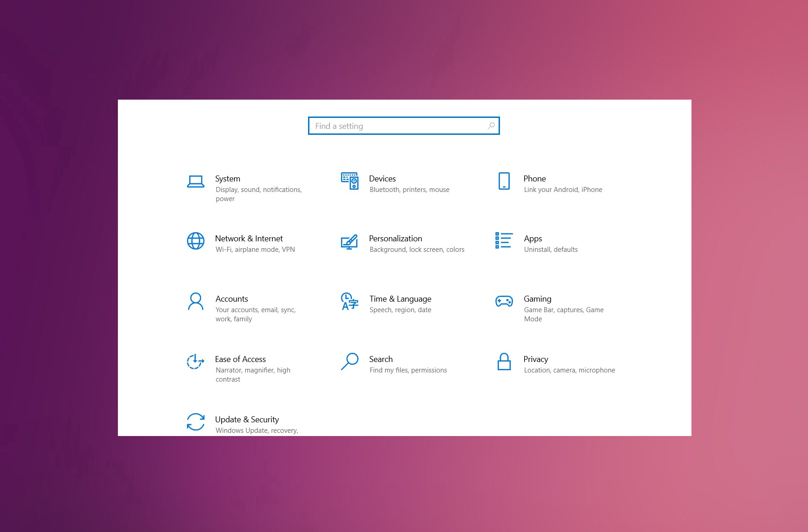Screen dimensions: 808x532
Task: Click the Update & Security refresh icon
Action: click(x=196, y=422)
